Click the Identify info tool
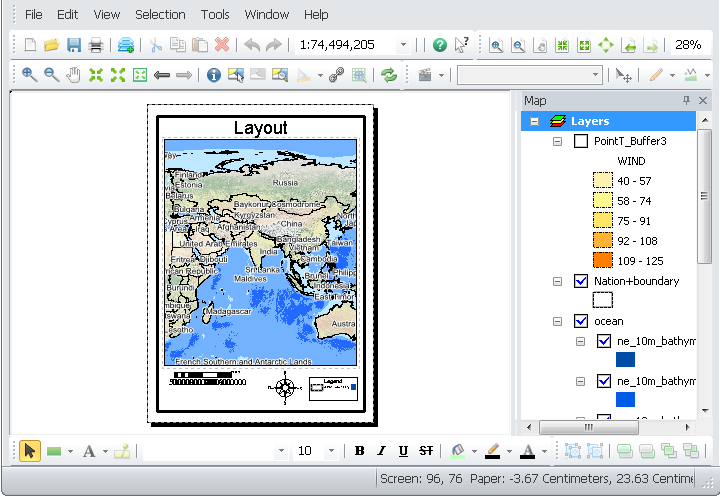This screenshot has height=496, width=720. coord(213,75)
